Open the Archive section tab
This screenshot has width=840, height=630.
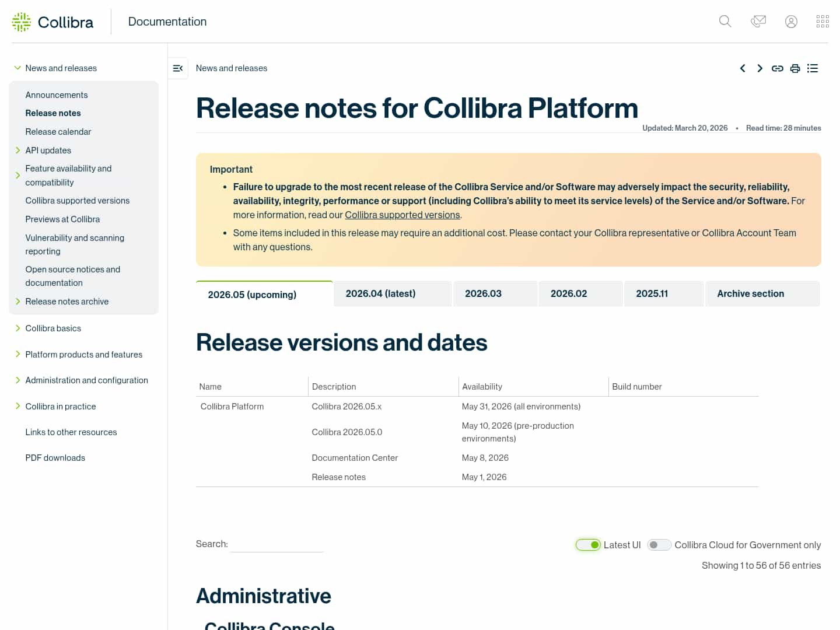(762, 293)
